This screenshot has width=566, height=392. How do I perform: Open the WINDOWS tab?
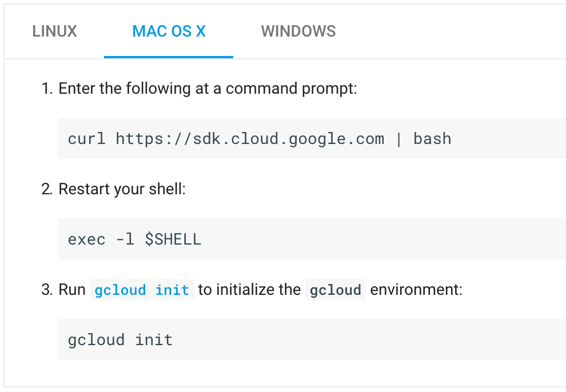click(298, 31)
